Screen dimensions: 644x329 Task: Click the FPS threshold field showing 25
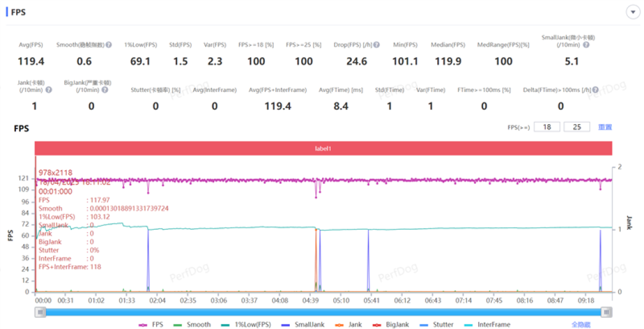click(577, 127)
